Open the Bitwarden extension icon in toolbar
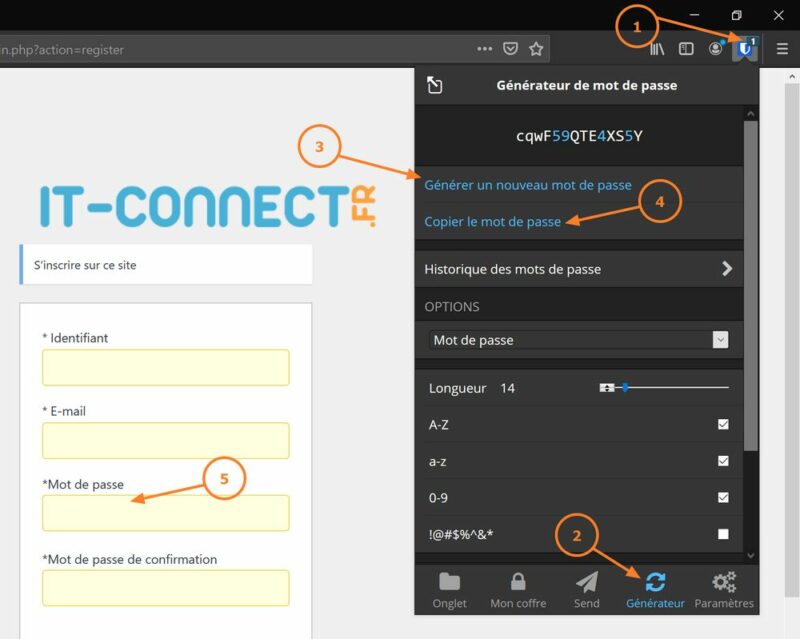This screenshot has height=639, width=800. coord(745,49)
